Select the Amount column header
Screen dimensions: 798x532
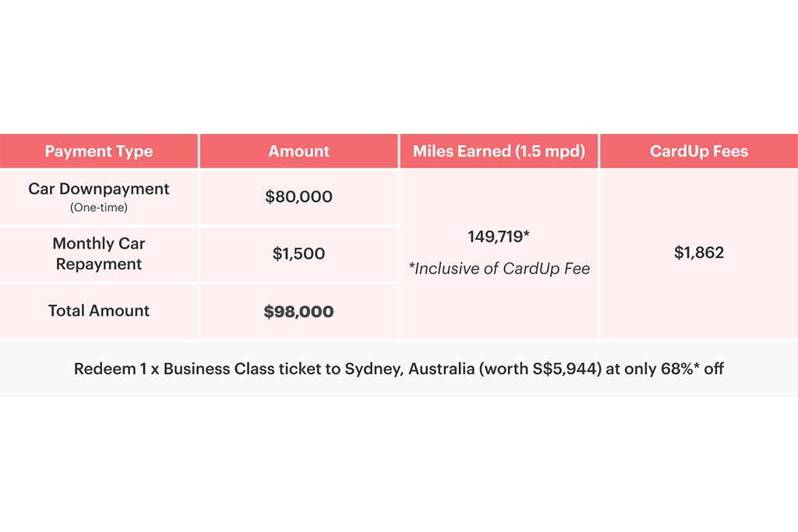299,151
